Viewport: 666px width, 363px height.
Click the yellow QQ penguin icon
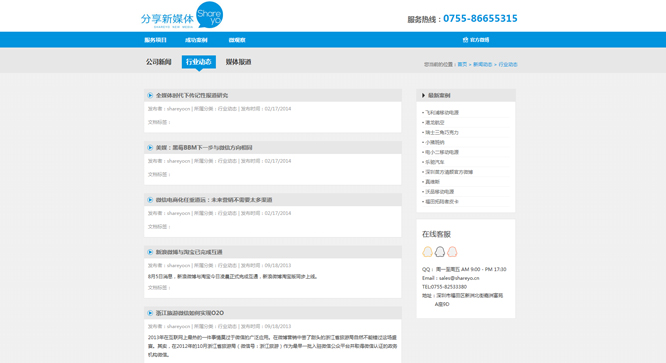[427, 252]
